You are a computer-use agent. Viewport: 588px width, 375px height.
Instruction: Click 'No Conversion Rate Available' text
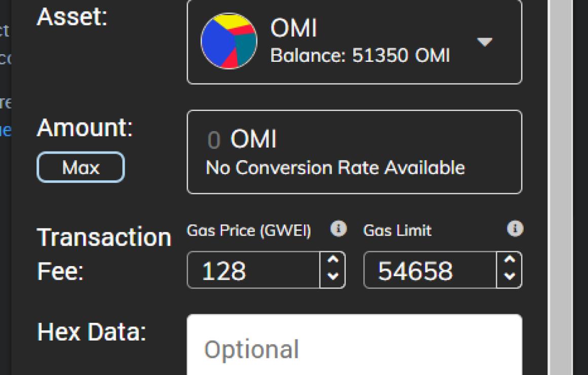click(335, 167)
